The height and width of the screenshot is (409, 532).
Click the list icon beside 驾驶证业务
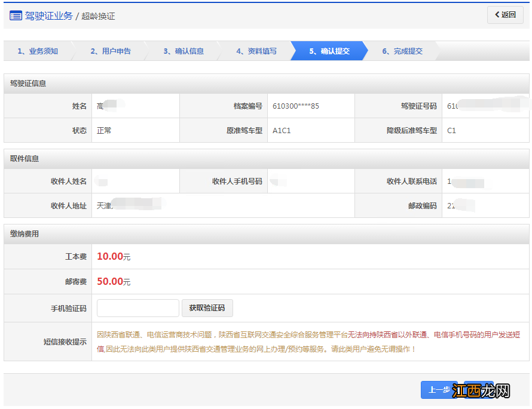(16, 16)
